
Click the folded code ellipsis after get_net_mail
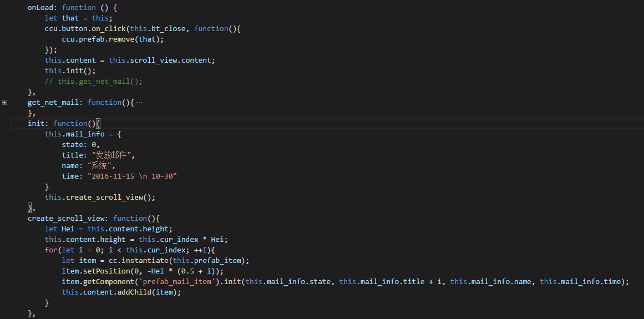click(139, 103)
